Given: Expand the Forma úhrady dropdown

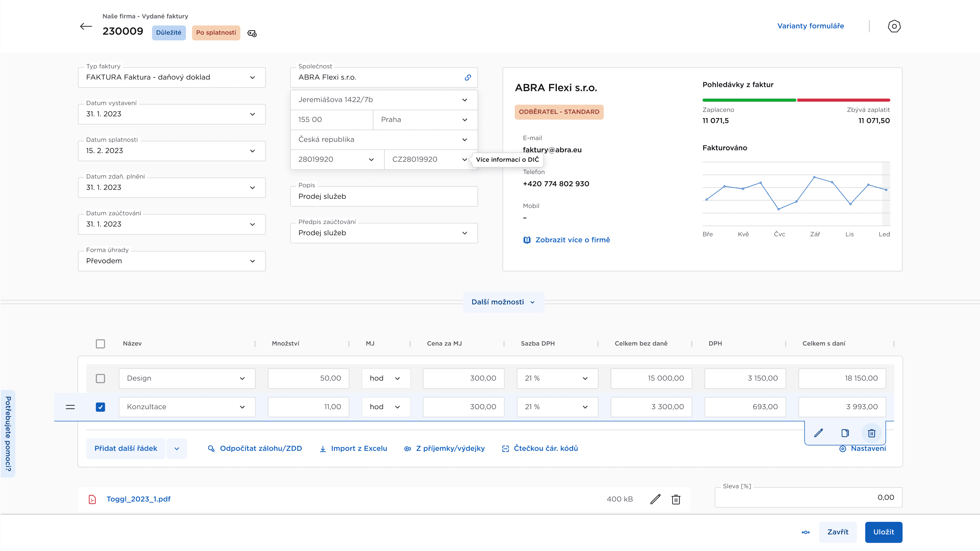Looking at the screenshot, I should pos(172,261).
